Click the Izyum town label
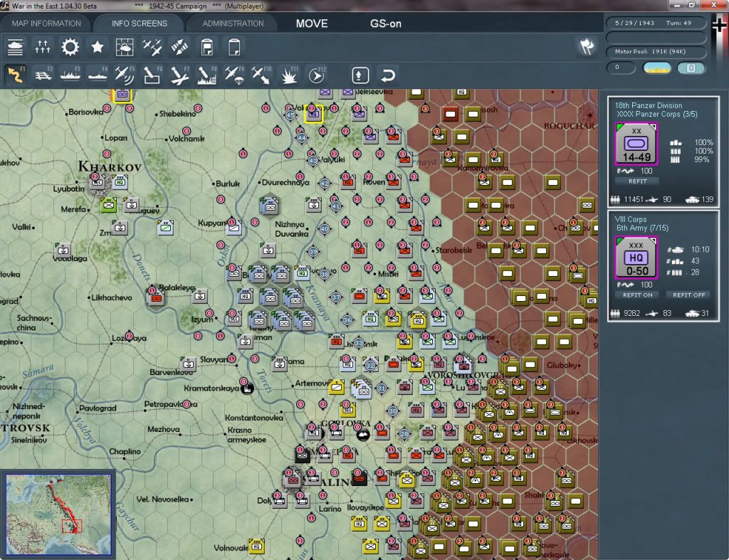The width and height of the screenshot is (729, 560). coord(202,319)
